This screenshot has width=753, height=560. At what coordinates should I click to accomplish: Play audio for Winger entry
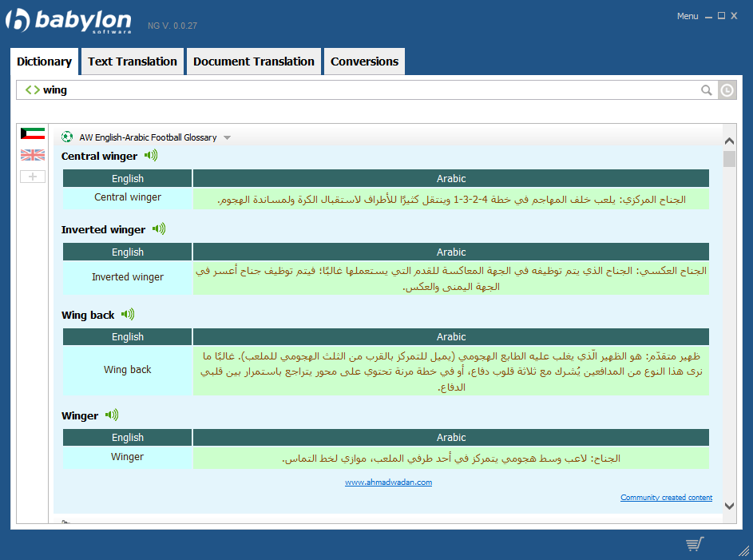[112, 415]
